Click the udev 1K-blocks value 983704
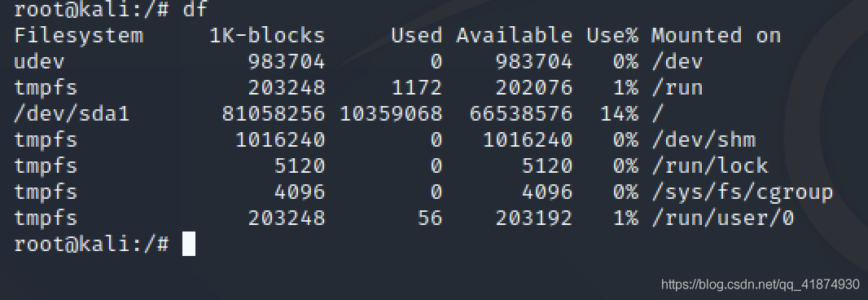 [286, 62]
